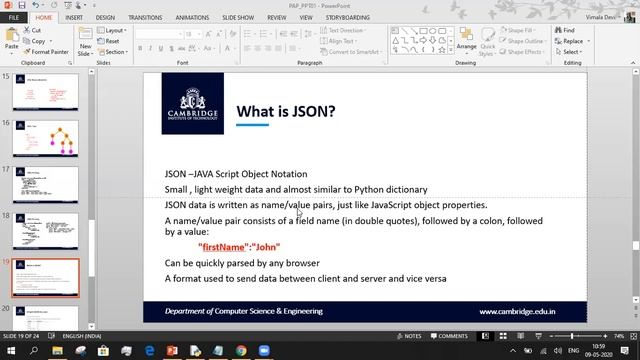Toggle text Shadow formatting
This screenshot has width=640, height=360.
click(x=171, y=48)
